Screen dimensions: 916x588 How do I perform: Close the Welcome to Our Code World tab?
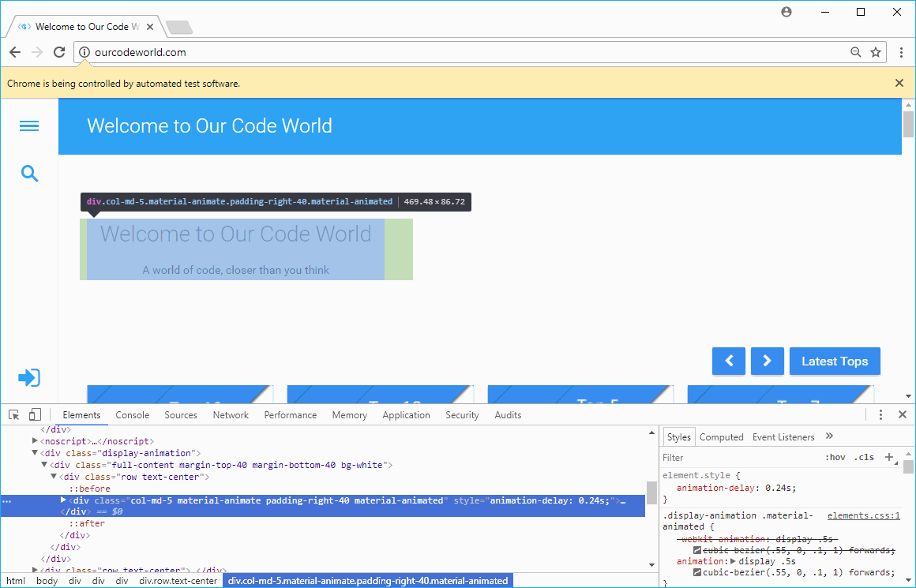[150, 27]
